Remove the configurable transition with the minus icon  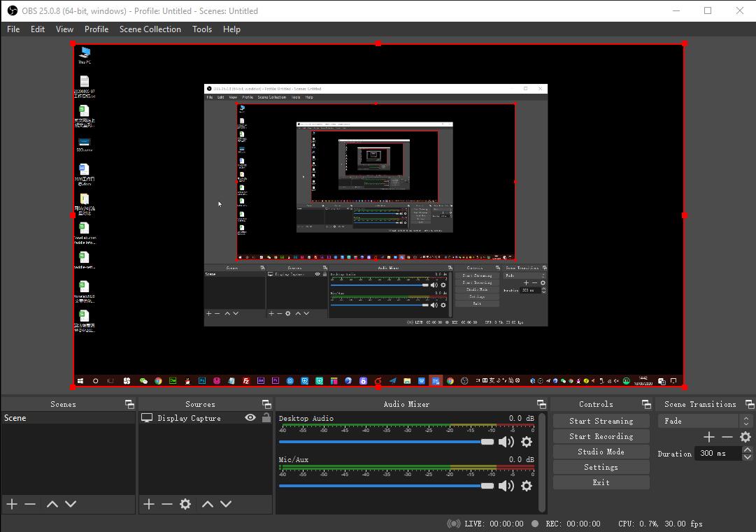pos(727,437)
